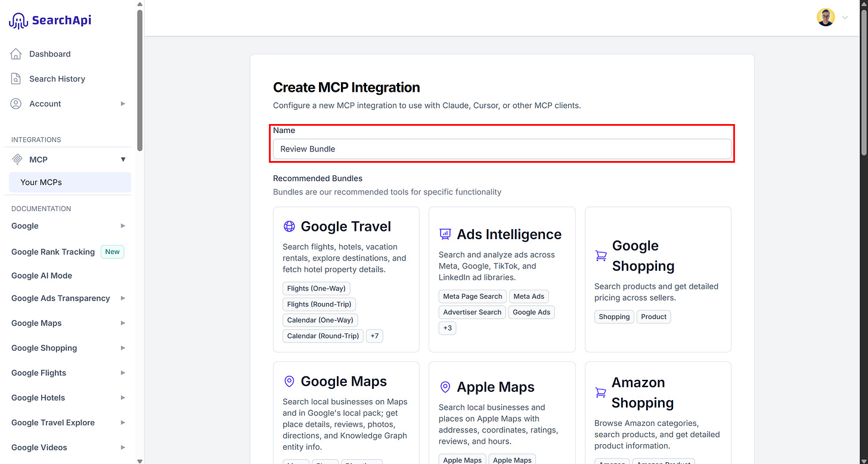Click the Recommended Bundles label
The width and height of the screenshot is (868, 464).
tap(318, 178)
